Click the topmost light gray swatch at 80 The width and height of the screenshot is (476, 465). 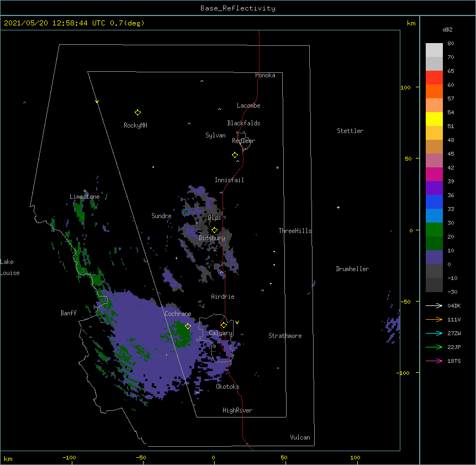click(434, 50)
